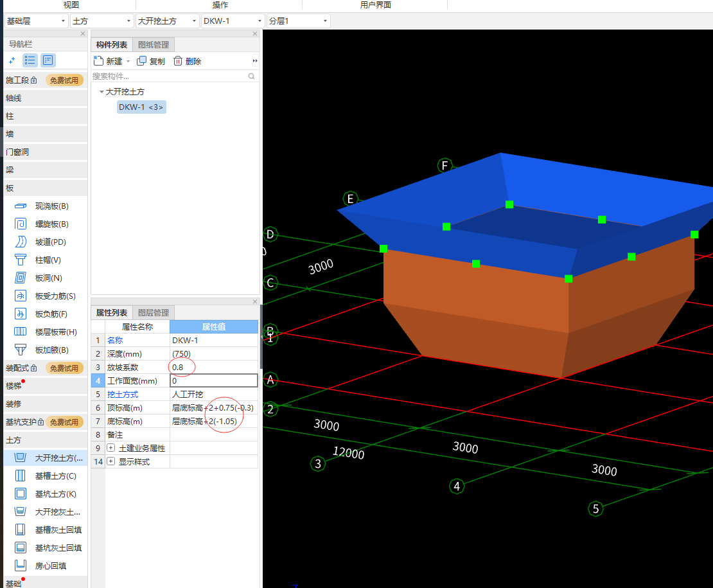This screenshot has height=588, width=713.
Task: Click the 人工开挖 value cell
Action: 214,395
